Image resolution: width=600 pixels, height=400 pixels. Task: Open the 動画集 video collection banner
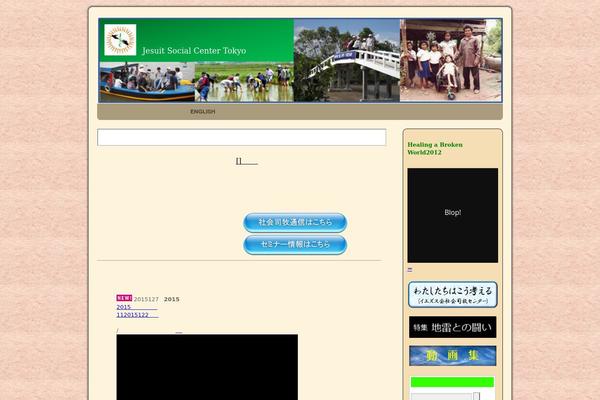pos(453,356)
